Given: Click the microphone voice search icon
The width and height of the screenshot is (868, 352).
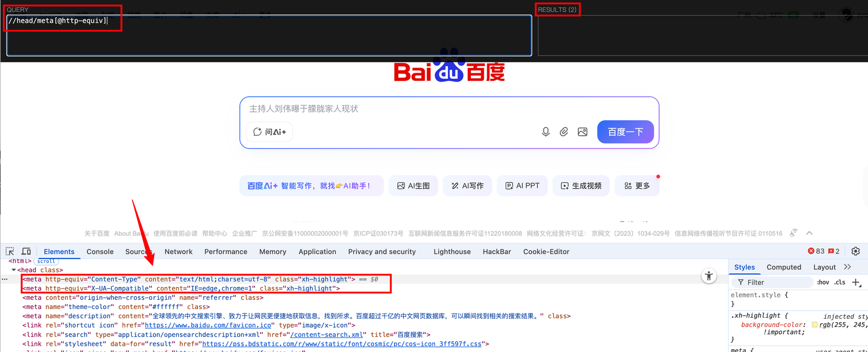Looking at the screenshot, I should pos(546,132).
